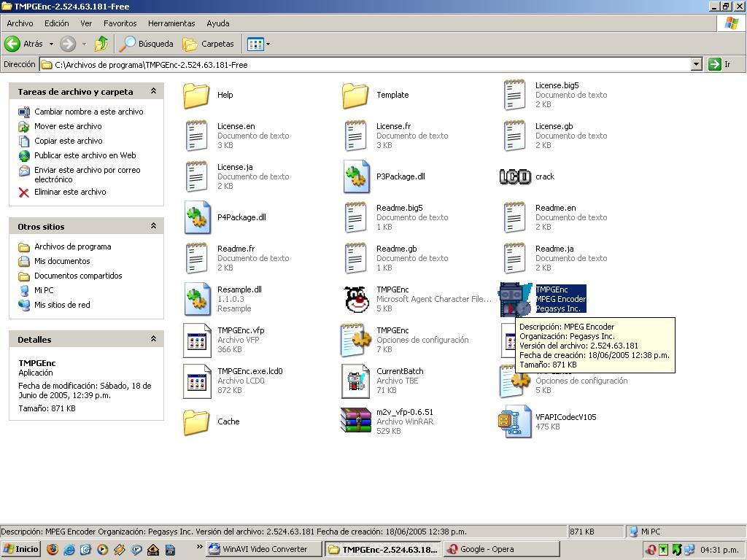Open the Template folder icon
Screen dimensions: 747x560
pyautogui.click(x=355, y=96)
